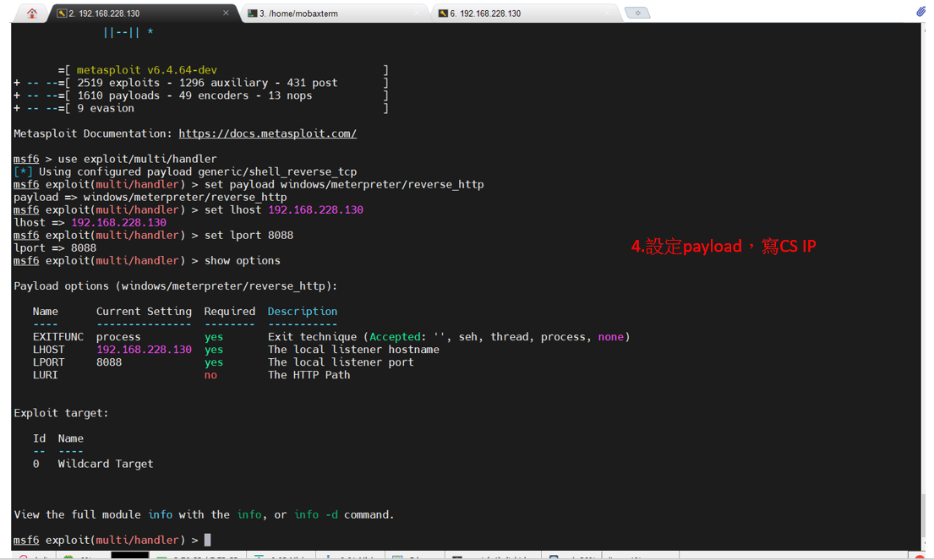Click 'The HTTP Path' description
The image size is (934, 560).
coord(309,375)
